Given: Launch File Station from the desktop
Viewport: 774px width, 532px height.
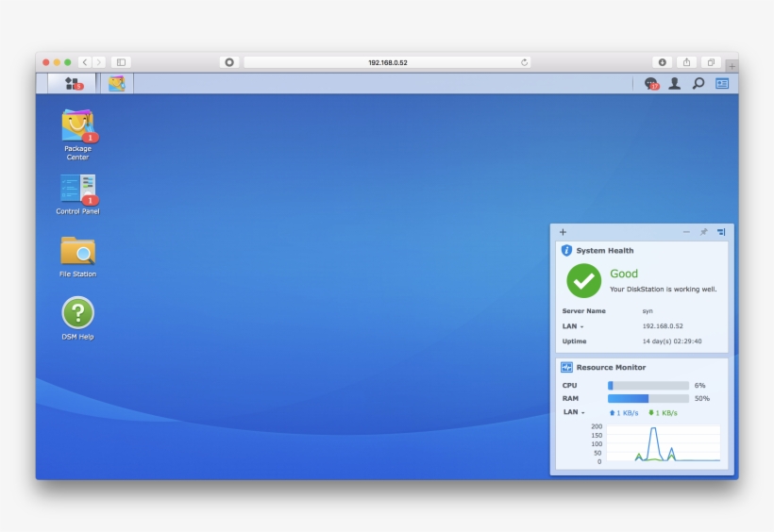Looking at the screenshot, I should pos(78,258).
